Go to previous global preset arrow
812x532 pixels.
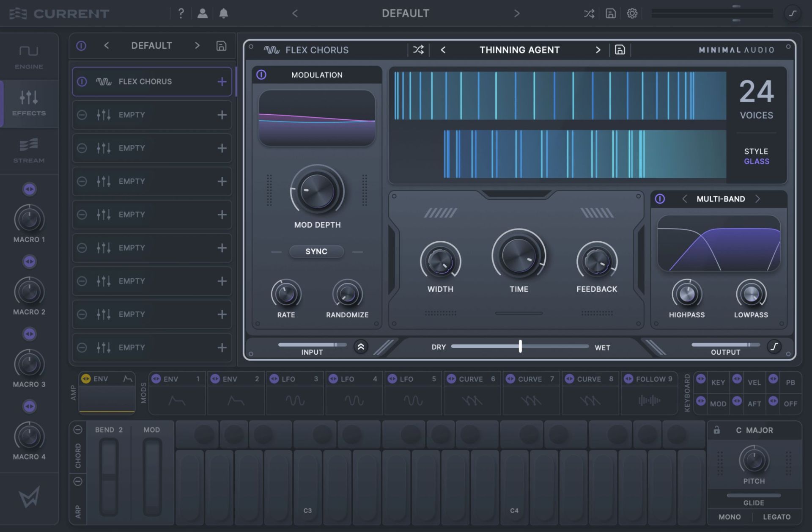pyautogui.click(x=295, y=14)
